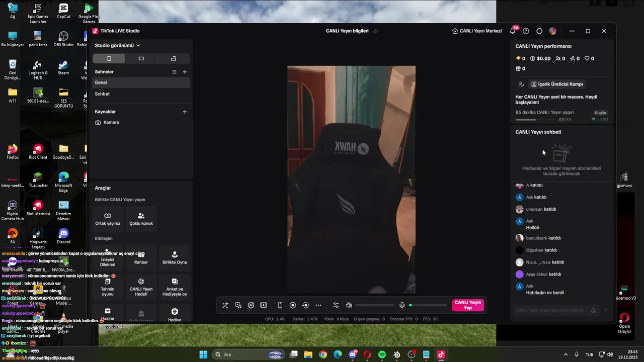644x362 pixels.
Task: Open the Tahmin oyunu tool
Action: coord(108,288)
